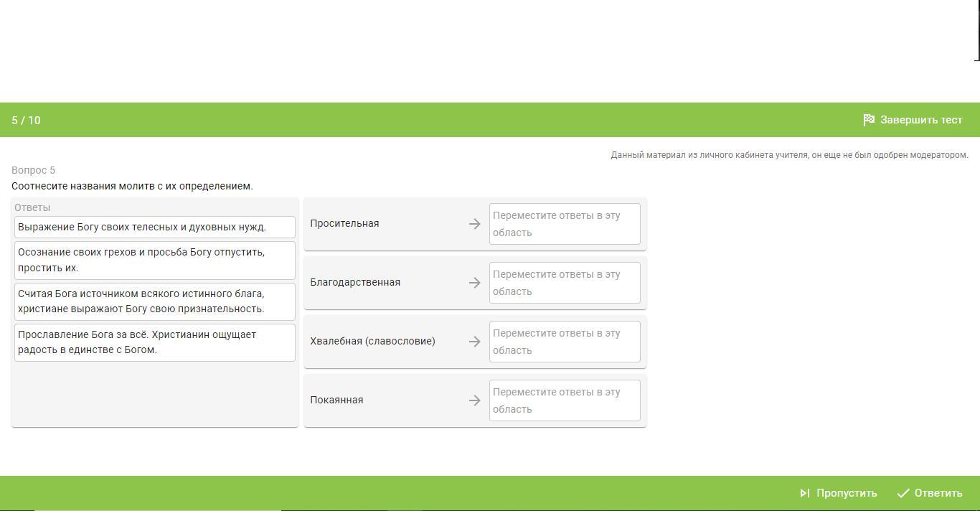Click drop area next to Просительная
This screenshot has height=511, width=980.
coord(565,224)
